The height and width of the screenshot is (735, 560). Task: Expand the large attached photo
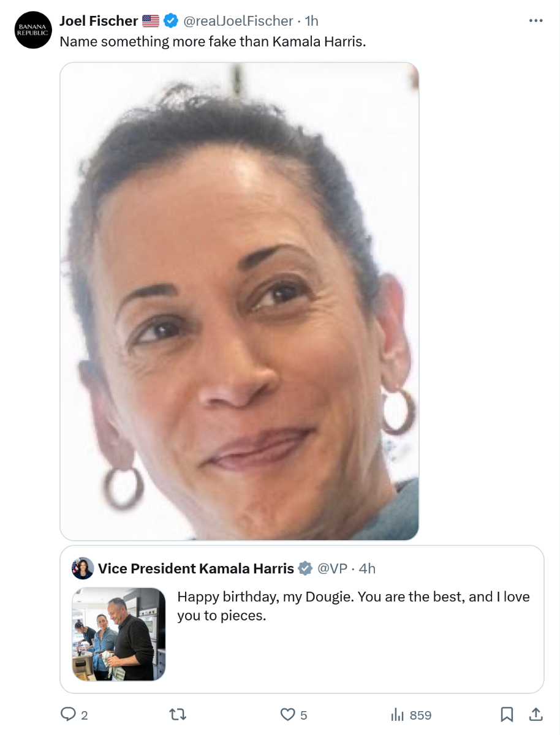pos(239,301)
